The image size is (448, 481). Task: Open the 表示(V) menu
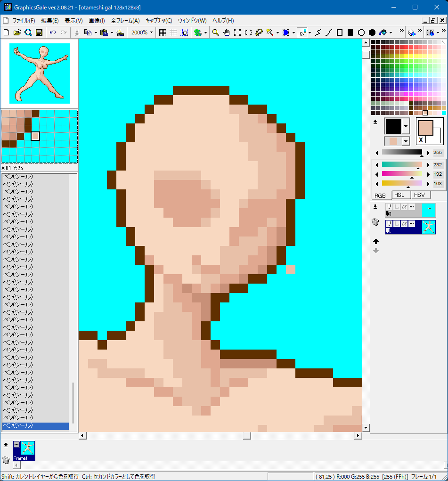click(x=73, y=21)
